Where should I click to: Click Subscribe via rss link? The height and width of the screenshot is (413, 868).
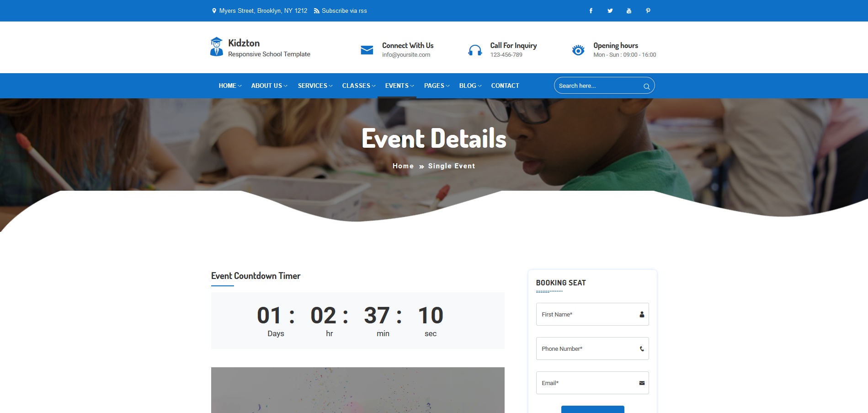point(344,11)
